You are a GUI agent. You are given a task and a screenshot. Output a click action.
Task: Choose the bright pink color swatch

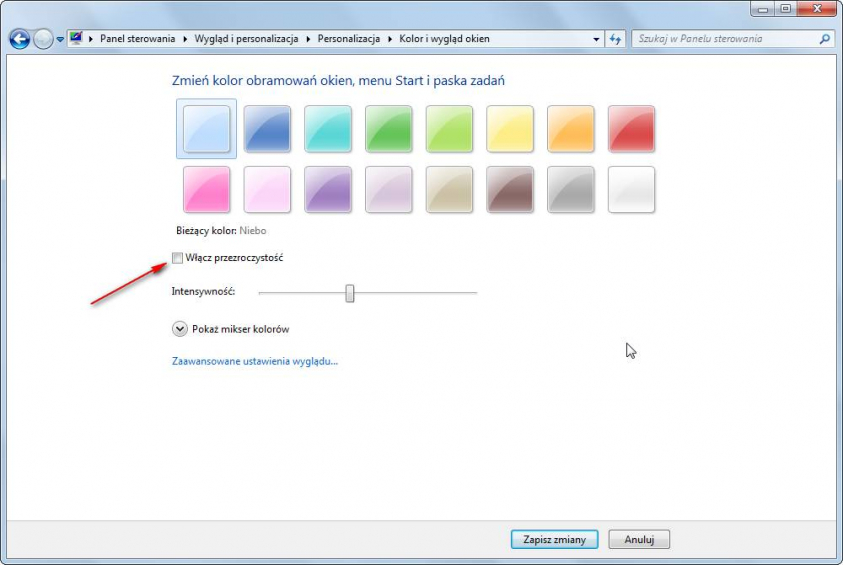coord(207,190)
